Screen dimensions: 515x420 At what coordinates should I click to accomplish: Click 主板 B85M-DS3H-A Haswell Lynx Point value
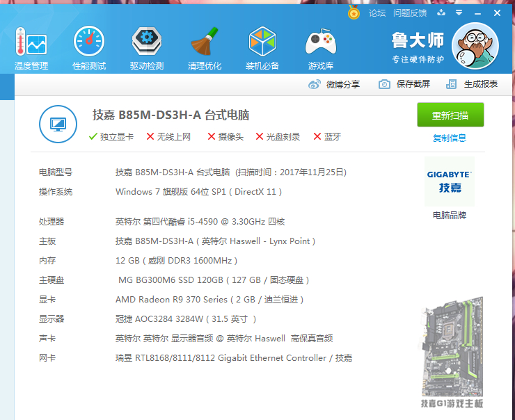215,241
